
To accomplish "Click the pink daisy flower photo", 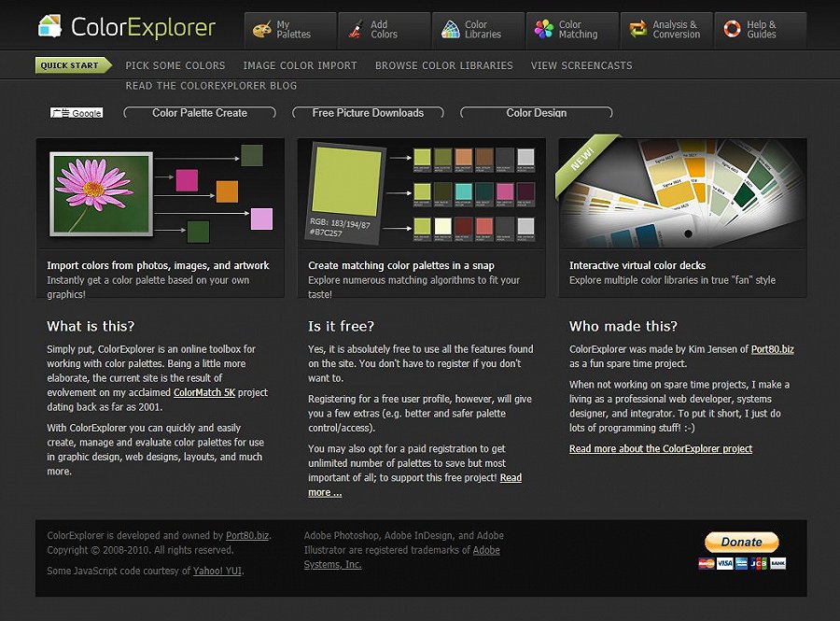I will 101,194.
